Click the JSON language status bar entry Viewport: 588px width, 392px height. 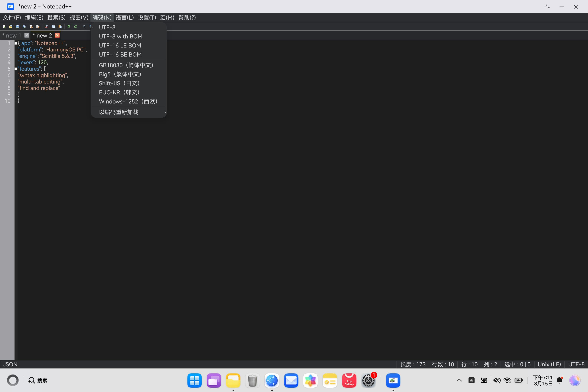point(10,364)
